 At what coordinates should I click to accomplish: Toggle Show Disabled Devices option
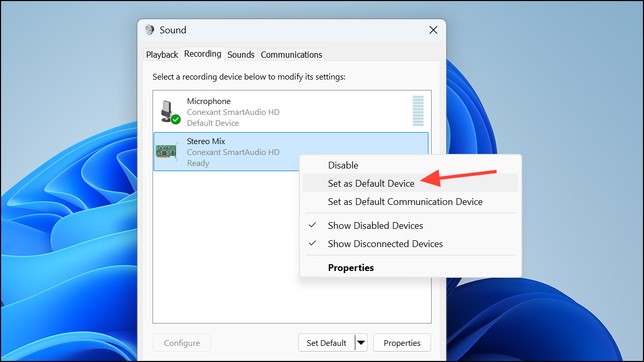(375, 225)
